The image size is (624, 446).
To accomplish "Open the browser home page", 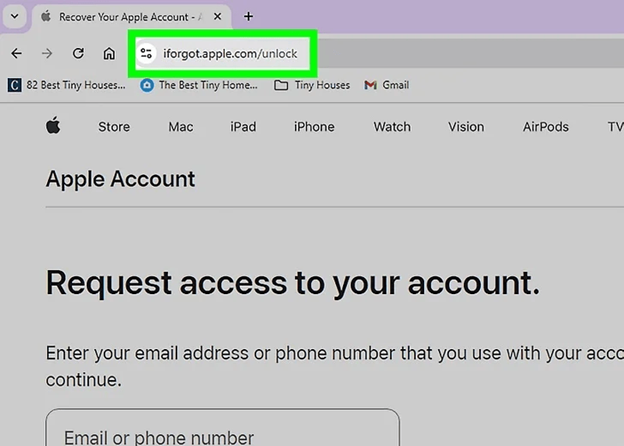I will coord(109,53).
